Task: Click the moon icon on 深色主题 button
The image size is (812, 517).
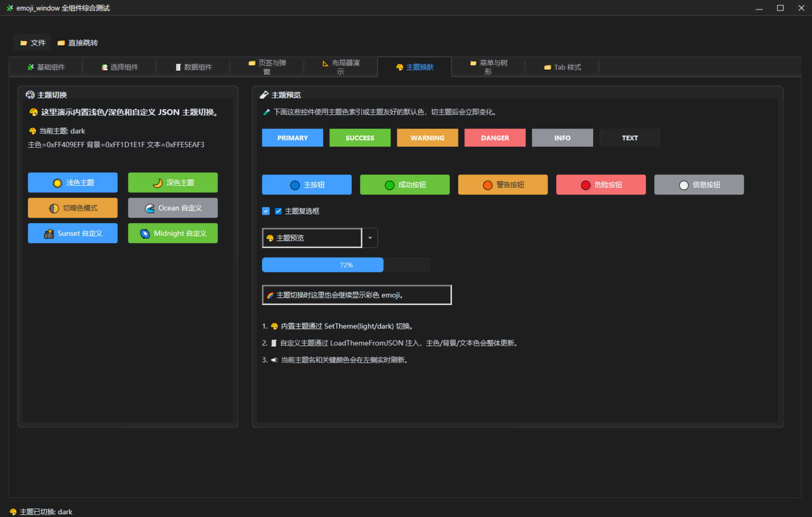Action: [x=157, y=183]
